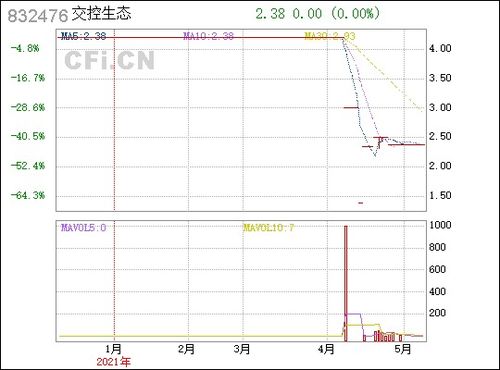Click the 3月 axis marker
The height and width of the screenshot is (370, 500).
(x=242, y=349)
